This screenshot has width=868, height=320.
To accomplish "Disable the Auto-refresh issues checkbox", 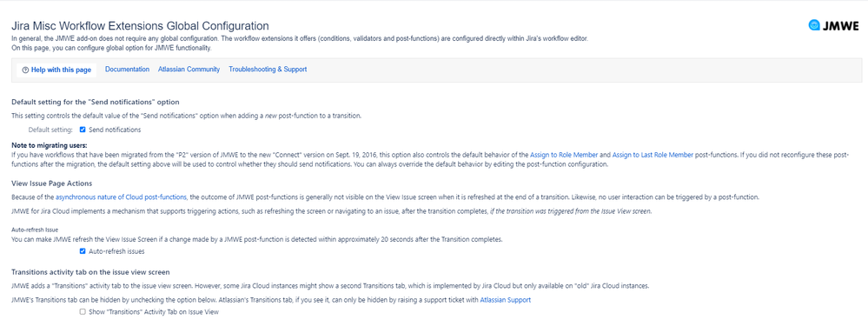I will click(83, 251).
